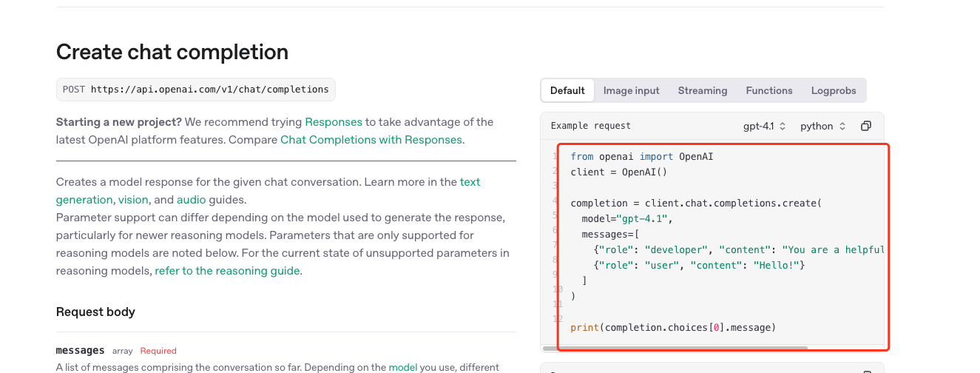Viewport: 980px width, 373px height.
Task: Open the gpt-4.1 model dropdown
Action: (x=765, y=127)
